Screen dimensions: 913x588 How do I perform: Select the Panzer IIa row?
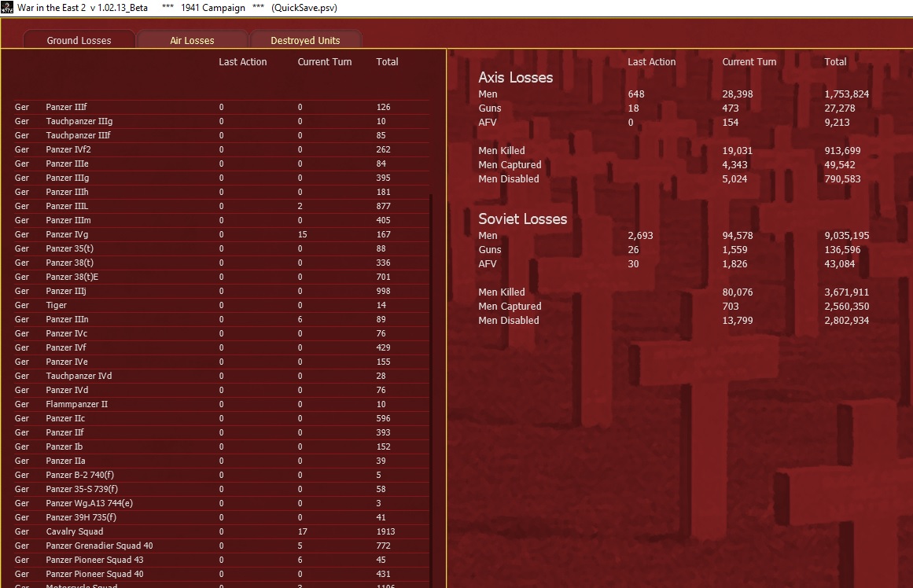(x=222, y=461)
